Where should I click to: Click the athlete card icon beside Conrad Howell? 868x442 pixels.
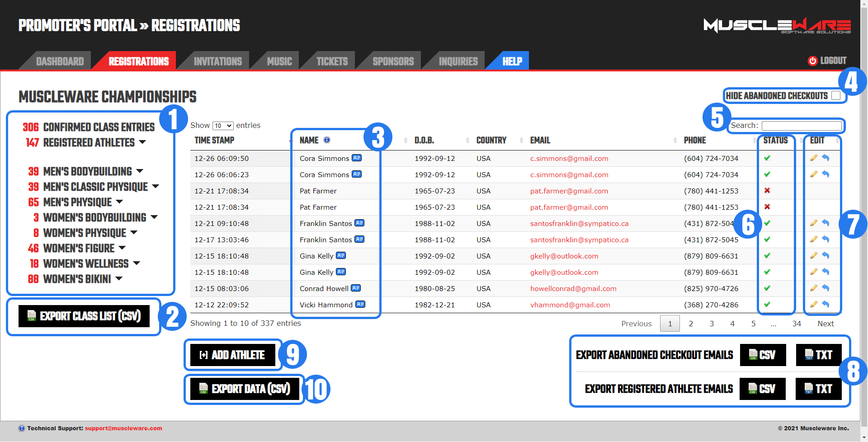click(x=356, y=288)
